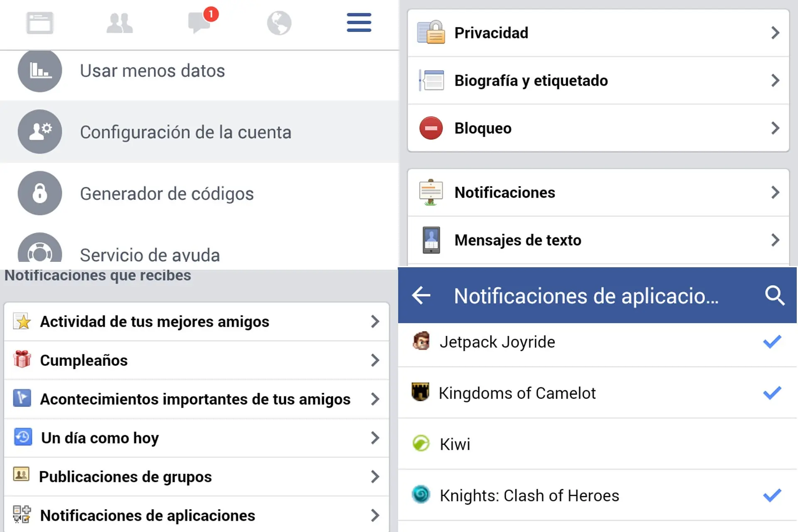Image resolution: width=798 pixels, height=532 pixels.
Task: Tap the search icon in the apps header
Action: pos(774,296)
